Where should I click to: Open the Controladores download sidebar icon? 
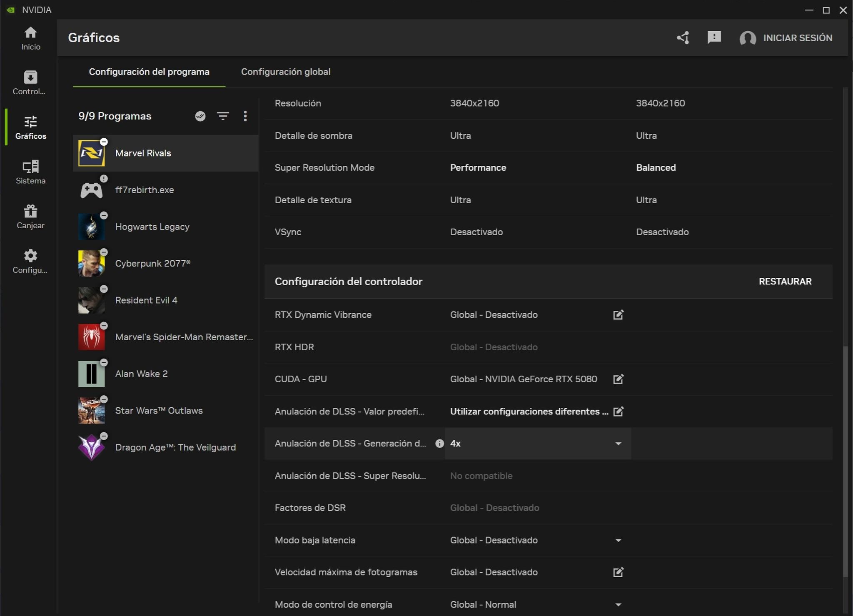point(30,82)
